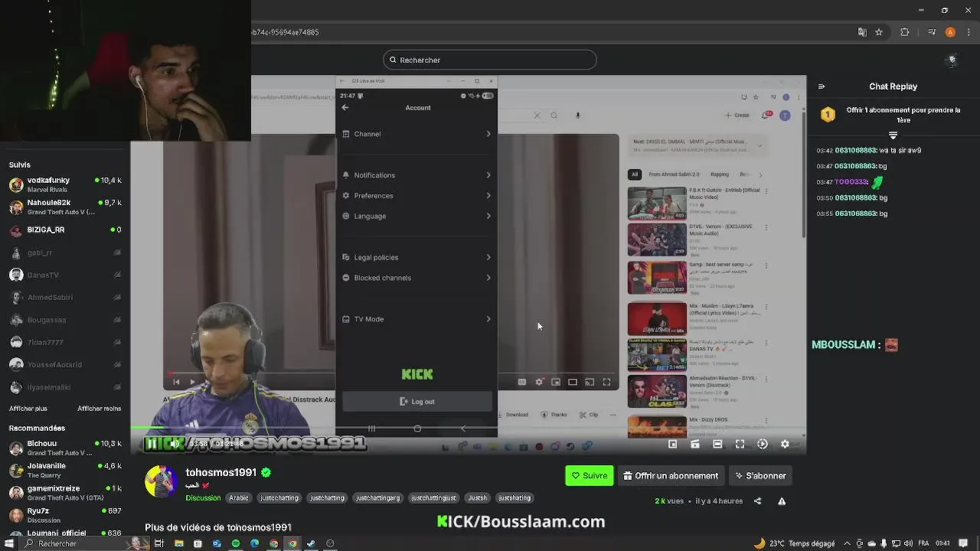Open Chrome profile avatar
980x551 pixels.
pyautogui.click(x=950, y=32)
